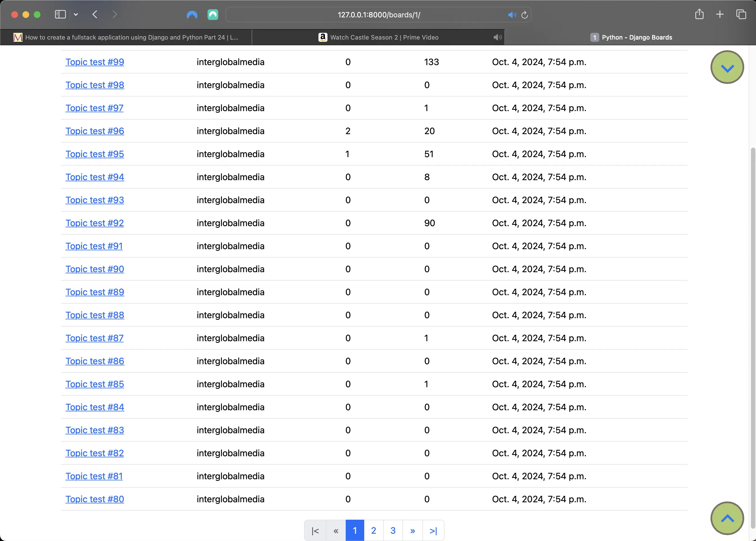Switch to the Django fullstack tutorial tab
Viewport: 756px width, 541px height.
(x=126, y=37)
